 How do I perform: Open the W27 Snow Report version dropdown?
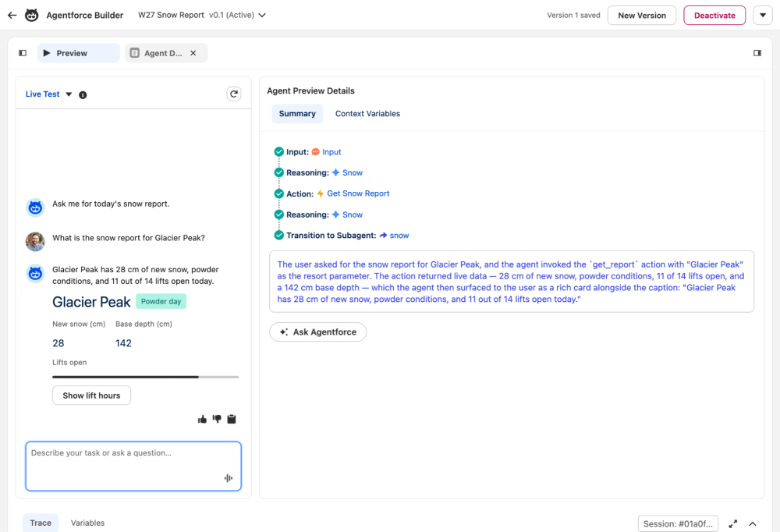(262, 16)
